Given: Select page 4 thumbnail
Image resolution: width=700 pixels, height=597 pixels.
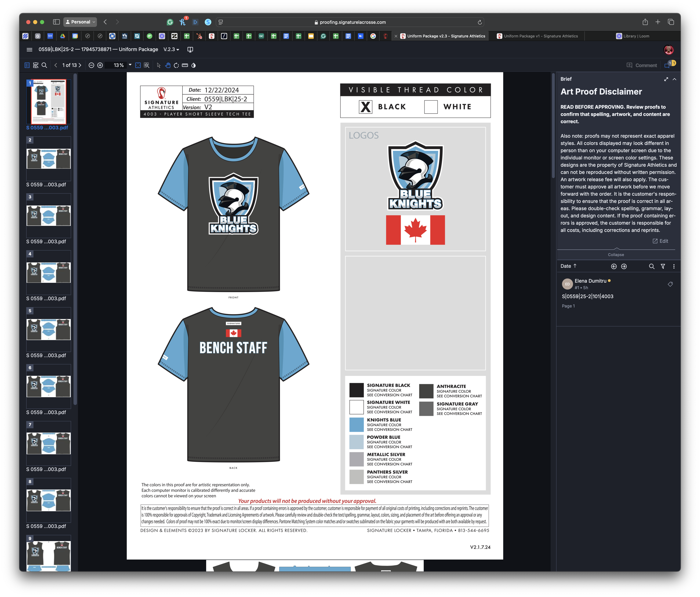Looking at the screenshot, I should pyautogui.click(x=49, y=272).
